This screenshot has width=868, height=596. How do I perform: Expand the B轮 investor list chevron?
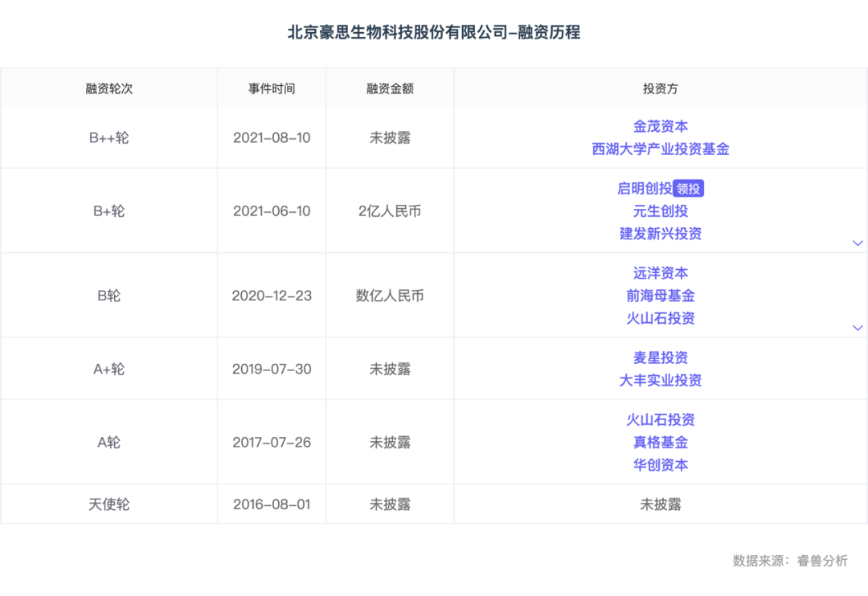pyautogui.click(x=858, y=328)
